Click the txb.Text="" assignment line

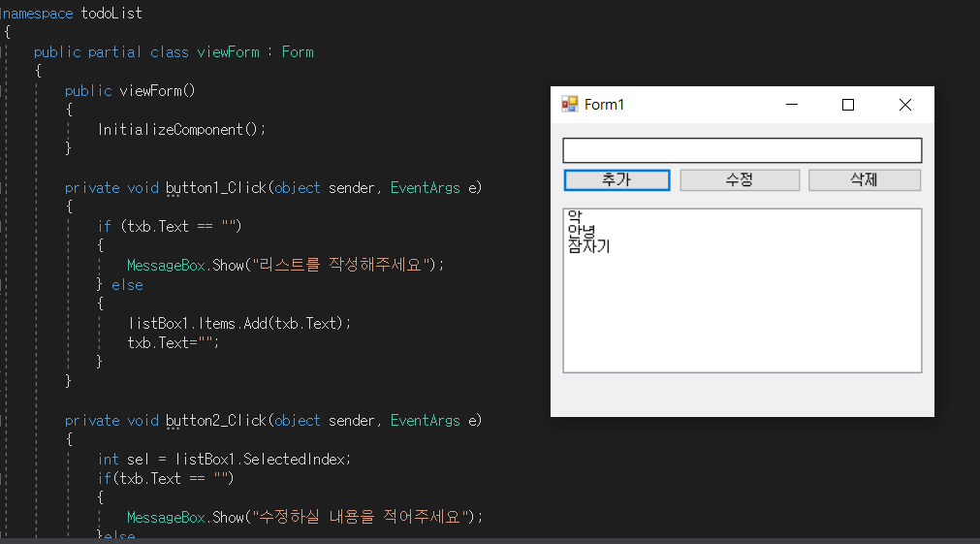pos(174,342)
